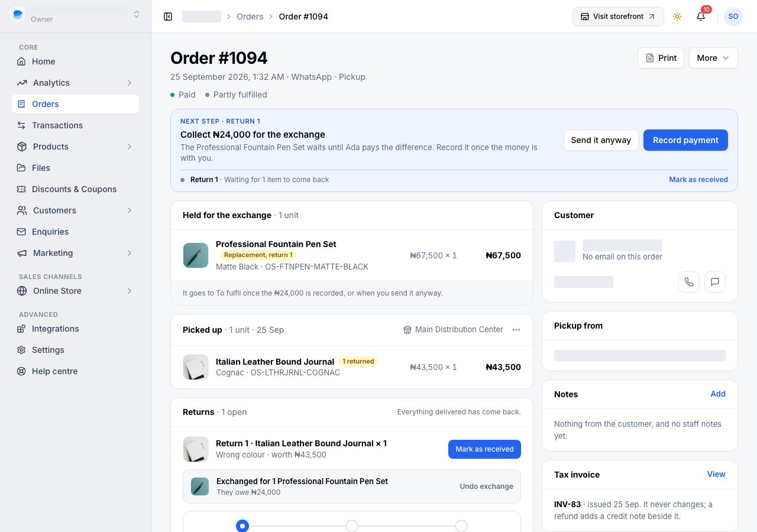Image resolution: width=757 pixels, height=532 pixels.
Task: Click the Settings gear icon
Action: point(21,350)
